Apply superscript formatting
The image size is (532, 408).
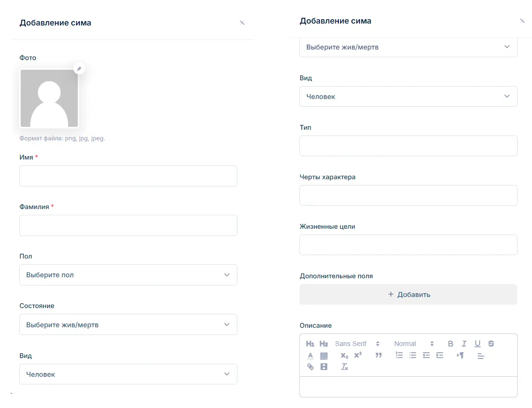(358, 355)
